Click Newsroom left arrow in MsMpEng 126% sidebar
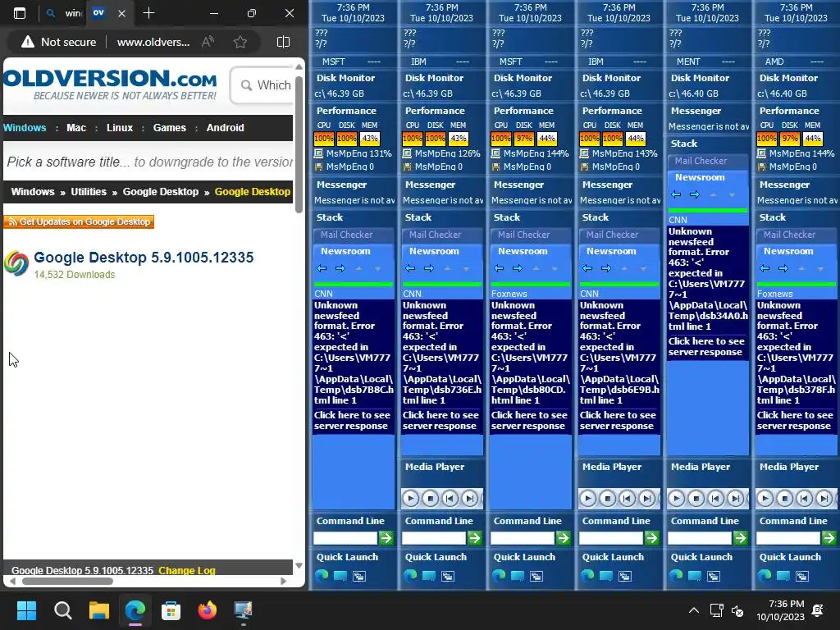This screenshot has width=840, height=630. pyautogui.click(x=410, y=268)
